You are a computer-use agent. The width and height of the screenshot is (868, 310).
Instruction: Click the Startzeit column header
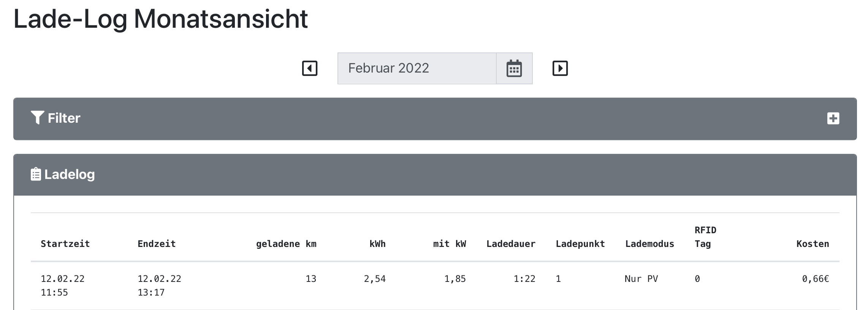tap(65, 244)
